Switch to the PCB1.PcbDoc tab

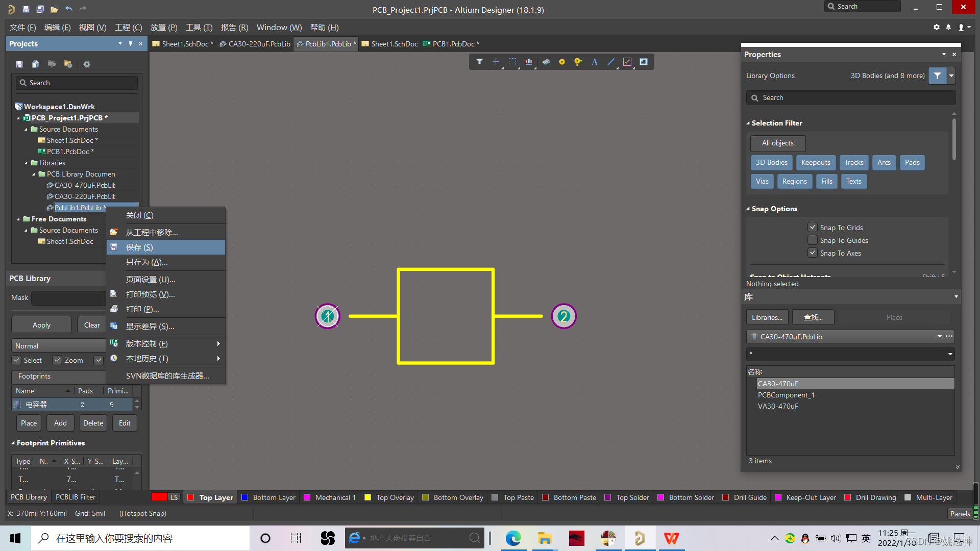tap(453, 44)
